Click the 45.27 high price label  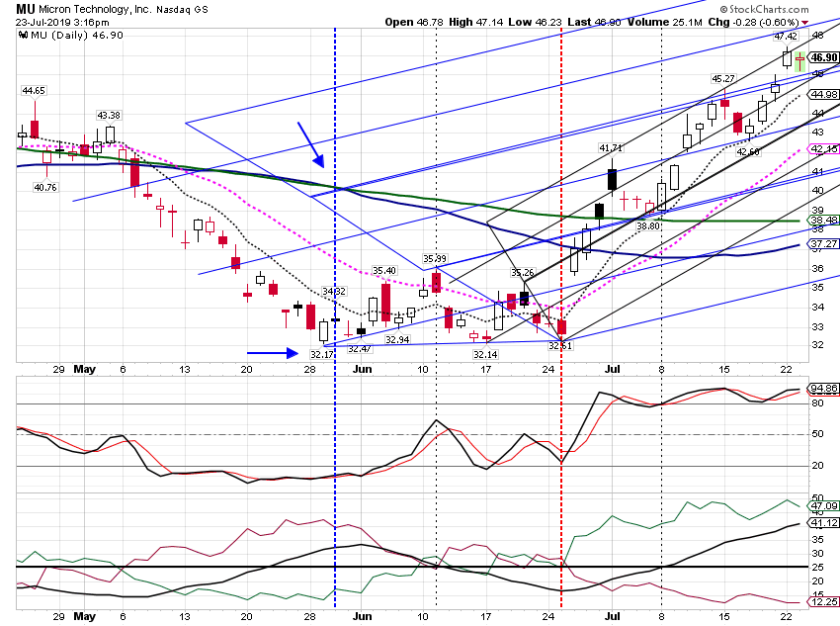tap(723, 79)
